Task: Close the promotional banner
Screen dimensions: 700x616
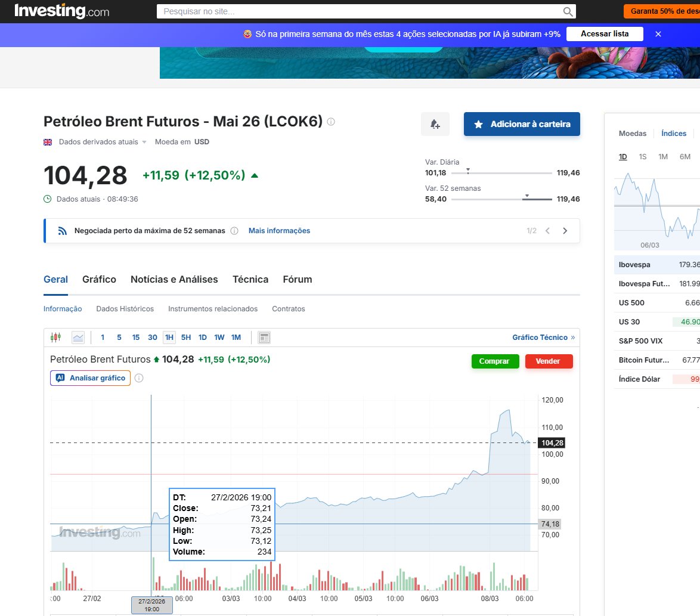Action: click(x=658, y=34)
